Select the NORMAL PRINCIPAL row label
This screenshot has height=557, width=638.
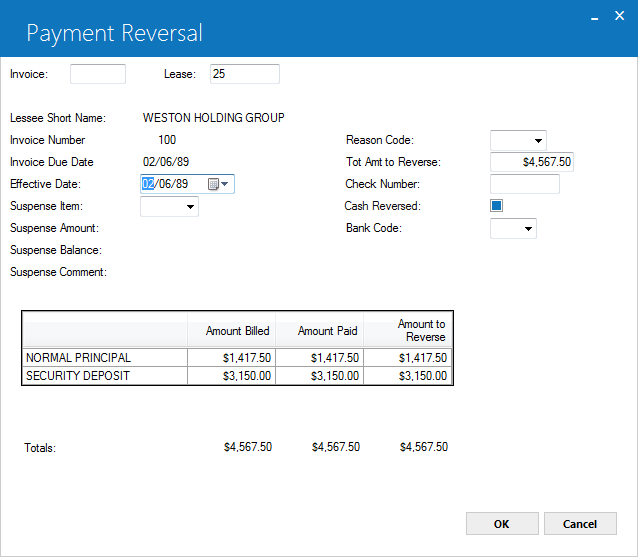105,358
